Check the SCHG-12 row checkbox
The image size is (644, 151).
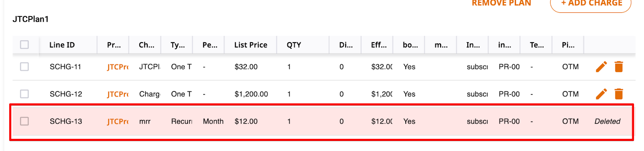point(25,94)
